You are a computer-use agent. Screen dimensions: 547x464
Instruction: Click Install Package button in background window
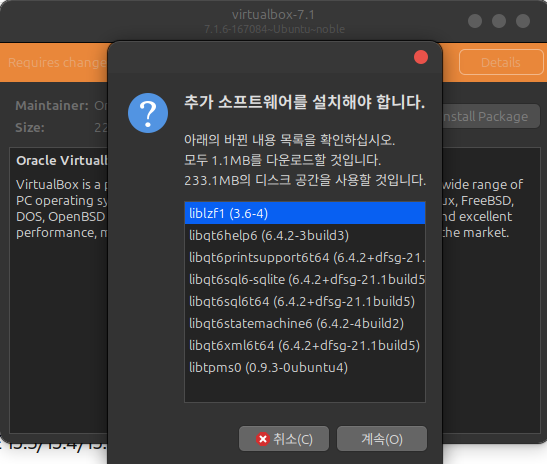pos(490,116)
